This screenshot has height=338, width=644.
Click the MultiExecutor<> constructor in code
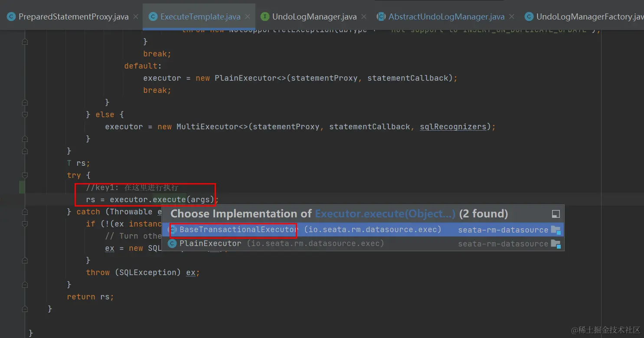[x=212, y=127]
